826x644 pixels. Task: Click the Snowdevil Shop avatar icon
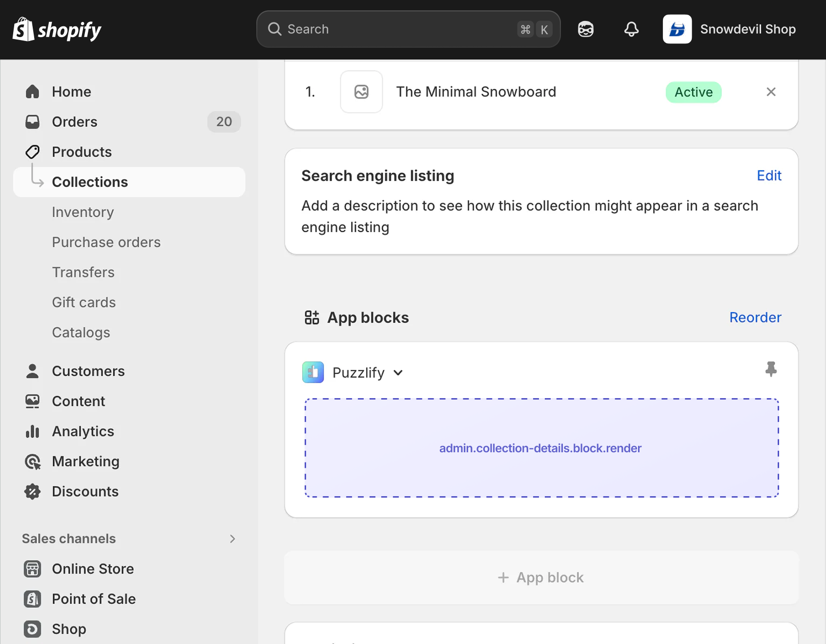coord(677,29)
